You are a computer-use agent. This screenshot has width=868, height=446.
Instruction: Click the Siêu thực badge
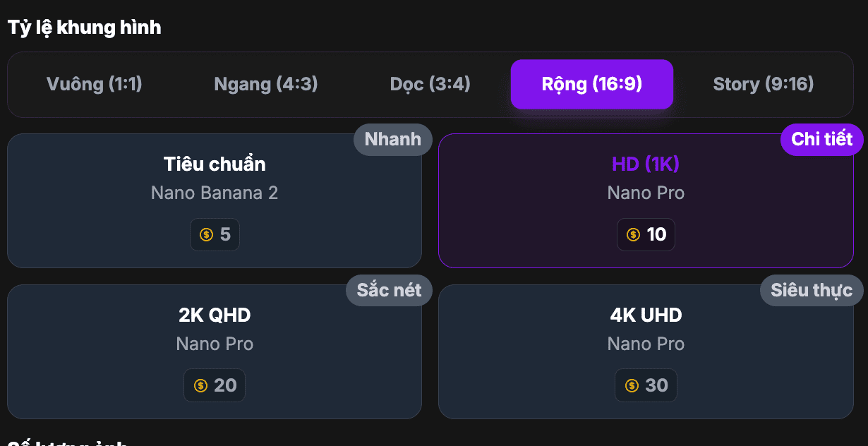pos(811,290)
